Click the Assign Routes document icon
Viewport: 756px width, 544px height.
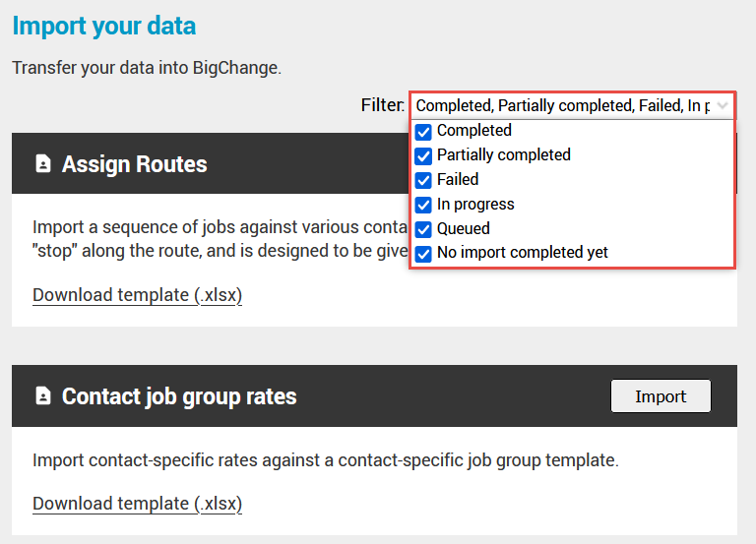(42, 164)
